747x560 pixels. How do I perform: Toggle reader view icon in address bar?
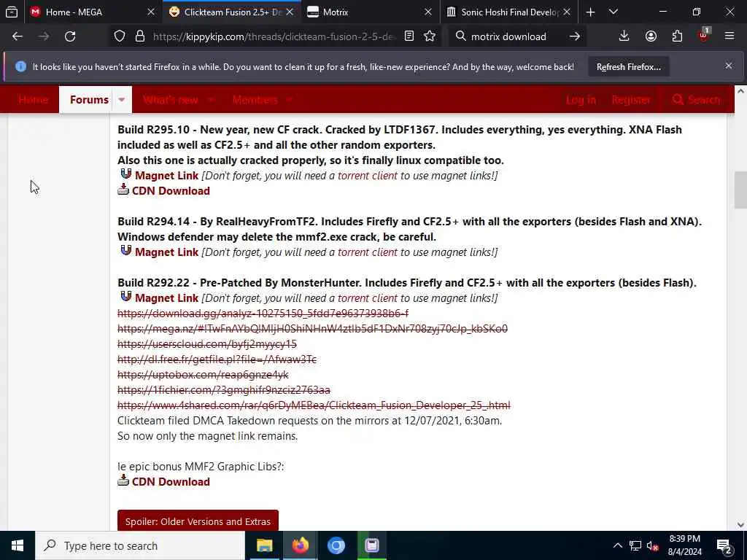[x=409, y=36]
